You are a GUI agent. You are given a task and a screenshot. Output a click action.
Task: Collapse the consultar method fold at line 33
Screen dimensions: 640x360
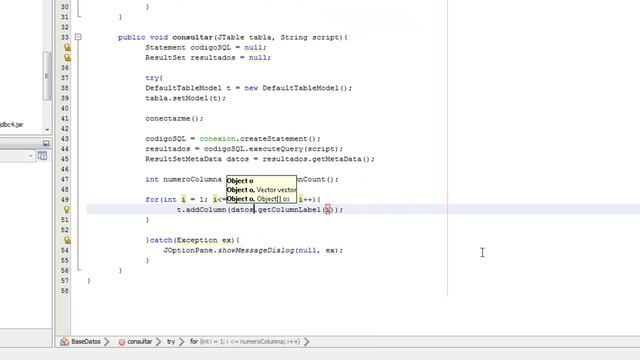[x=78, y=37]
